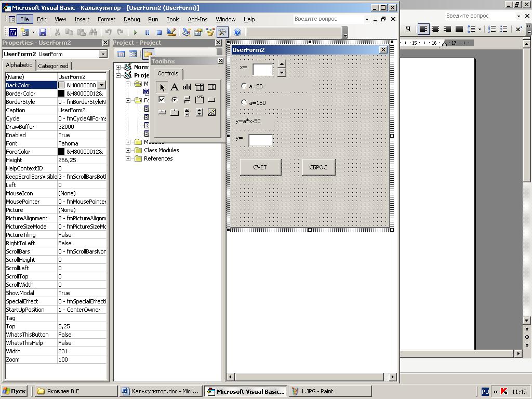Image resolution: width=532 pixels, height=399 pixels.
Task: Click View Code icon in Project panel
Action: point(121,54)
